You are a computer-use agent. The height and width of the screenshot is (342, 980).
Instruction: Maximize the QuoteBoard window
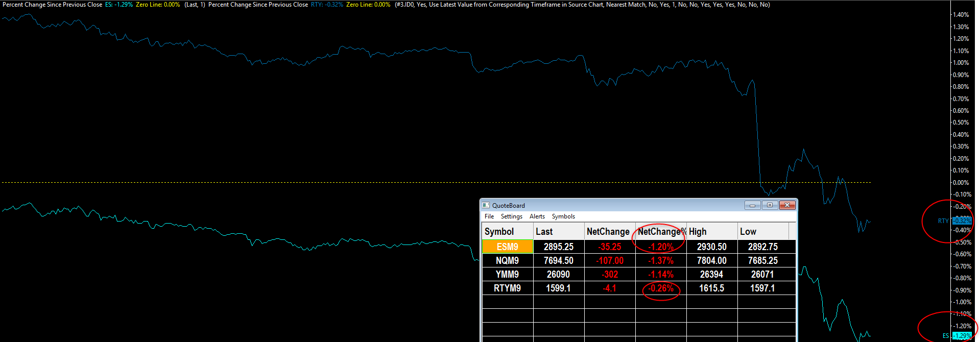click(x=770, y=205)
